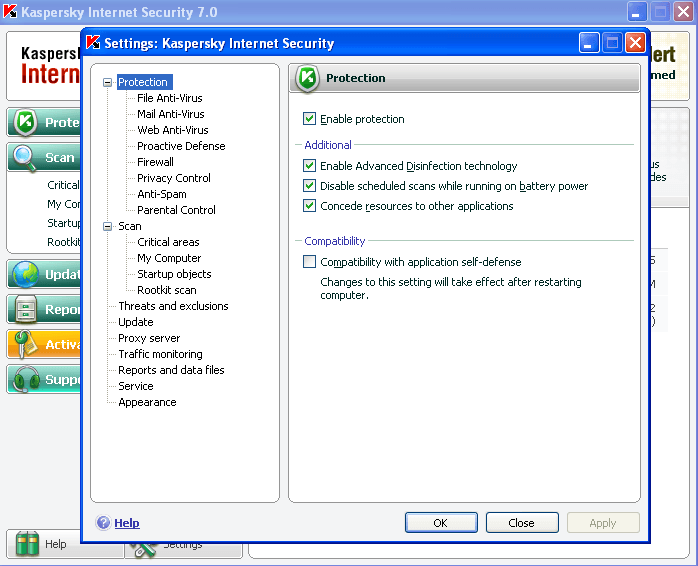
Task: Enable Compatibility with application self-defense
Action: click(x=309, y=261)
